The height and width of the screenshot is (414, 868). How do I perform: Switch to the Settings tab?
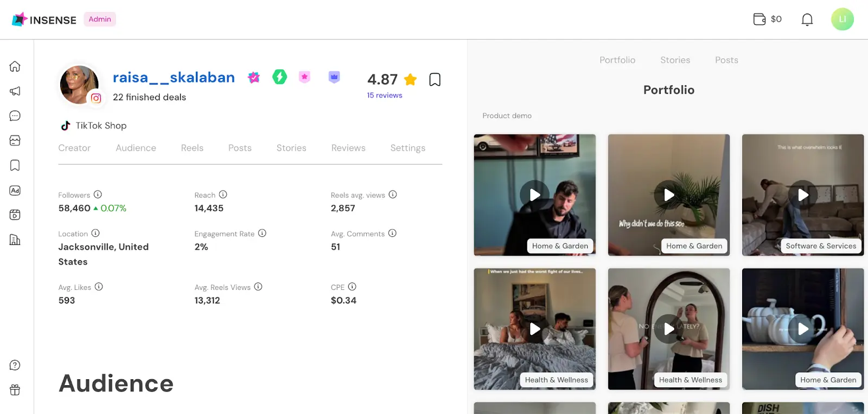(x=408, y=148)
